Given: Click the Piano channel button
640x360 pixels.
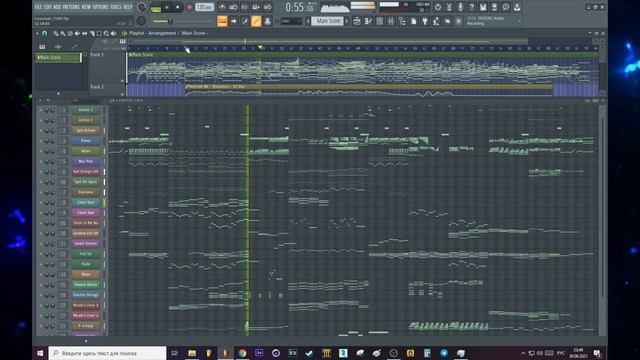Looking at the screenshot, I should click(86, 141).
